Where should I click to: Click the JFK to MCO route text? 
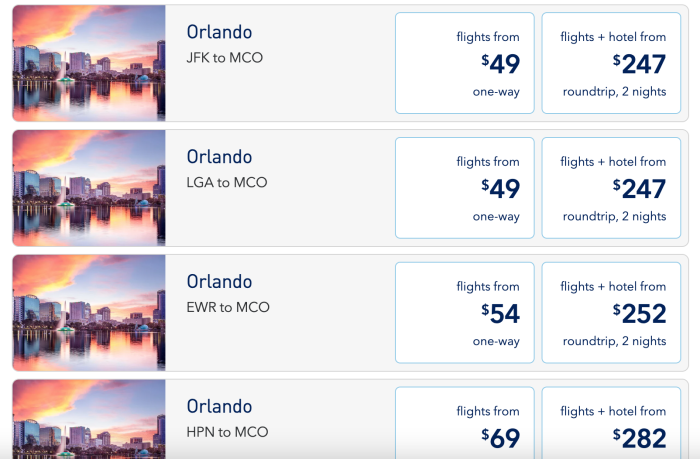point(225,58)
